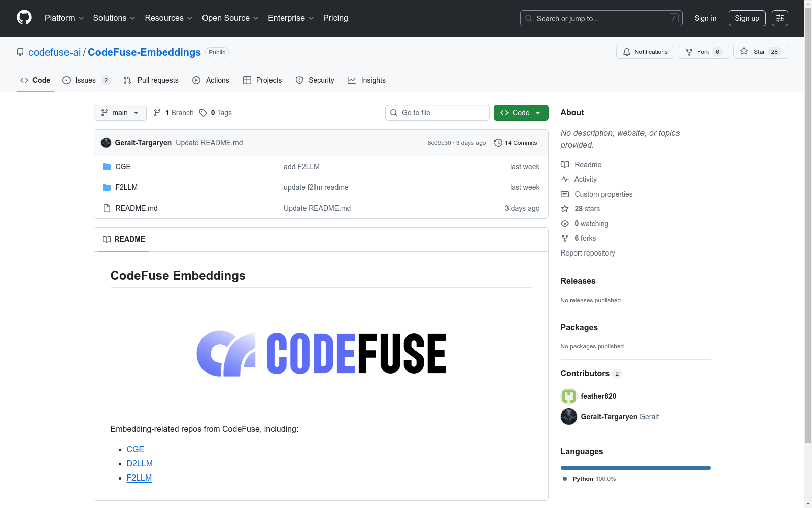Click the Go to file search field
The height and width of the screenshot is (508, 812).
pos(437,113)
